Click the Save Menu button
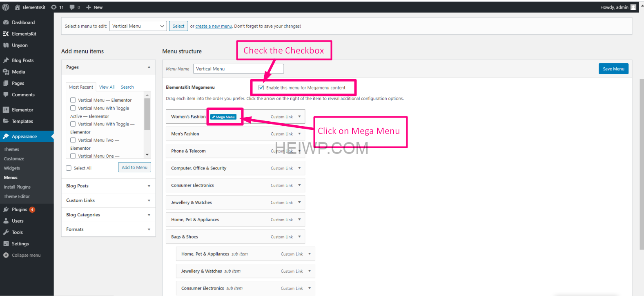Image resolution: width=644 pixels, height=296 pixels. click(613, 69)
